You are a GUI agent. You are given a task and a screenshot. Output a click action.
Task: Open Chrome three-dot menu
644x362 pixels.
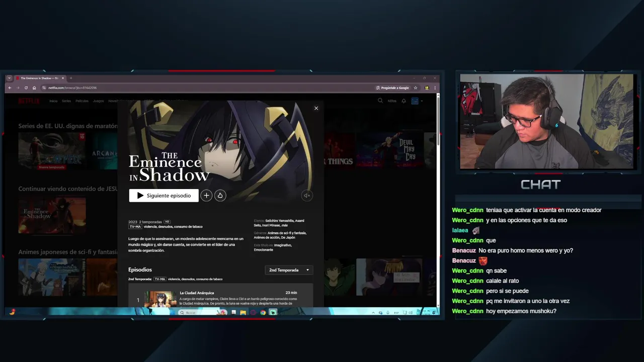pos(435,87)
